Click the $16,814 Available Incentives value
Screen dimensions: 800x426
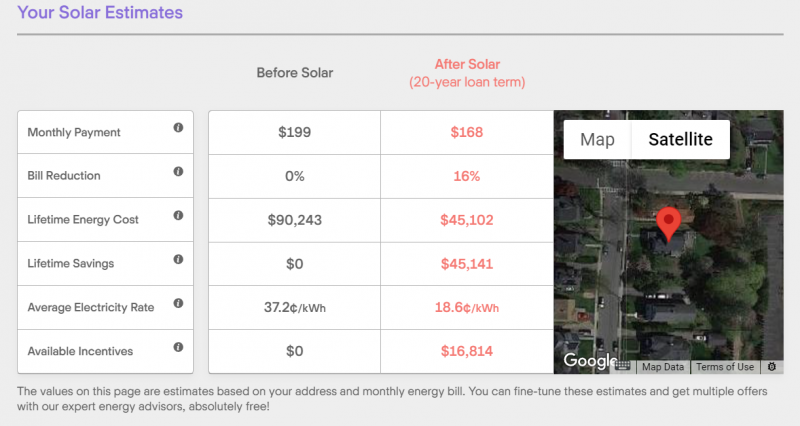[466, 351]
